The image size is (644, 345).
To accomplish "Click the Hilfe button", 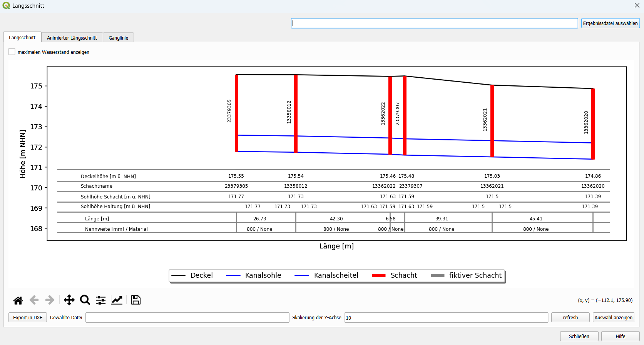I will [x=620, y=336].
